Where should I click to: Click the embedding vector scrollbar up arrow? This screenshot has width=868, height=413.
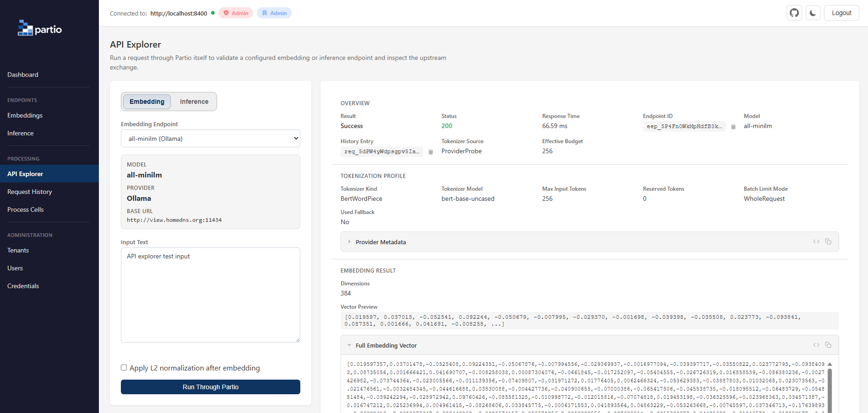[x=830, y=365]
